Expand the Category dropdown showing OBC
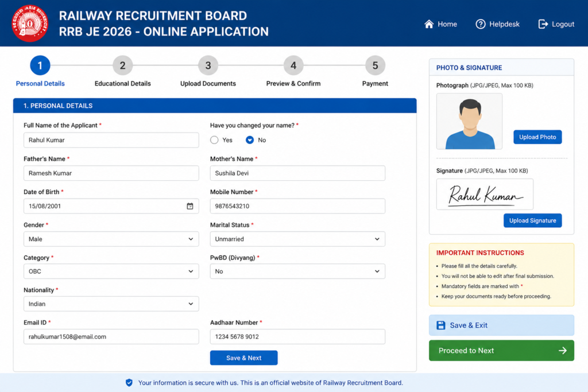Viewport: 588px width, 392px height. (111, 271)
